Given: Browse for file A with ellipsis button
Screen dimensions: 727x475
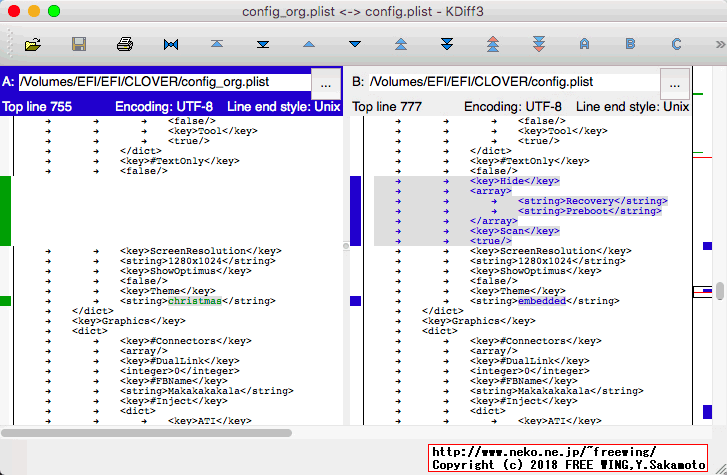Looking at the screenshot, I should [325, 84].
